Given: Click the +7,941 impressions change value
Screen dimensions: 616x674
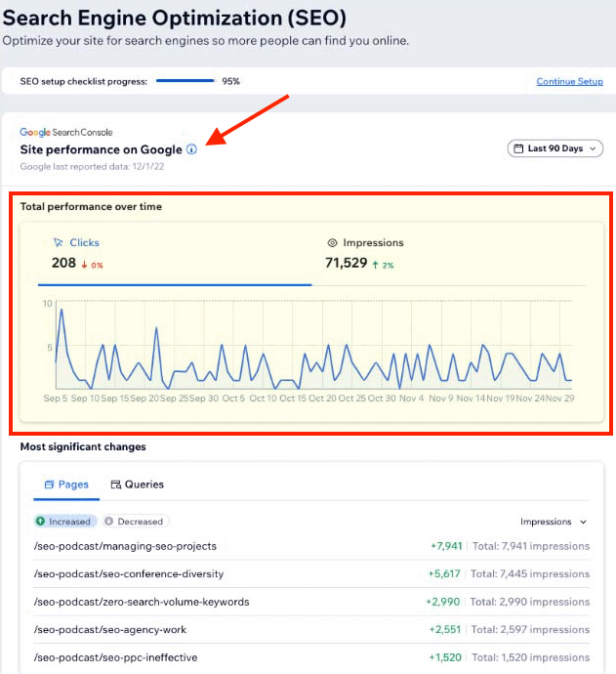Looking at the screenshot, I should [x=446, y=546].
